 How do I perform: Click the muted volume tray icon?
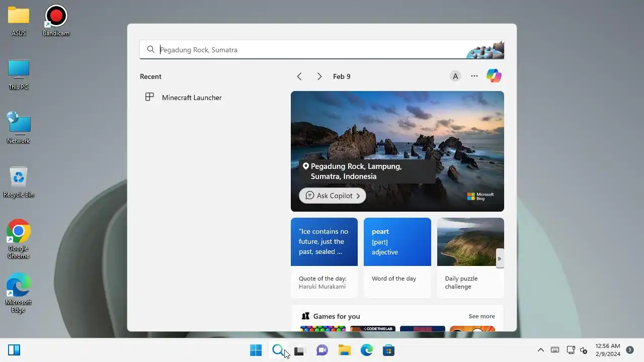584,350
